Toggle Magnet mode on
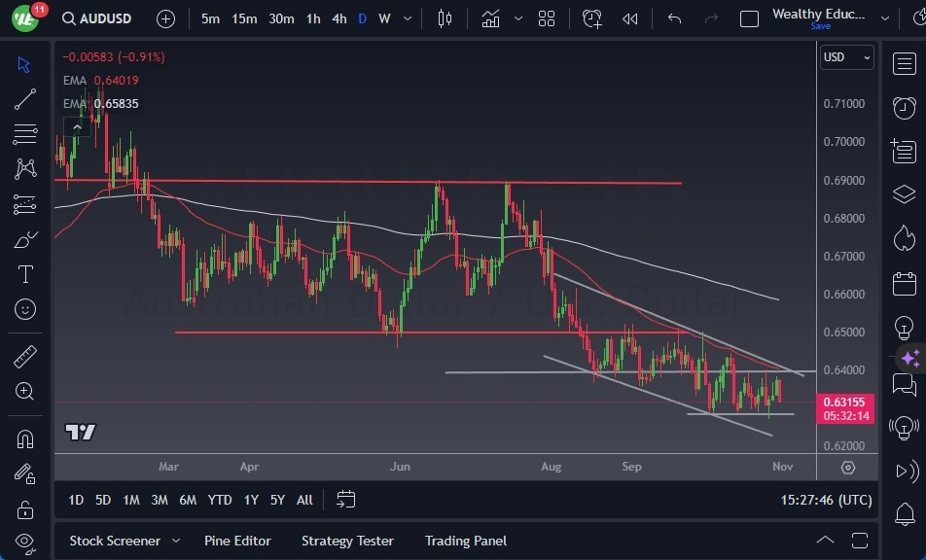This screenshot has width=926, height=560. click(x=24, y=438)
